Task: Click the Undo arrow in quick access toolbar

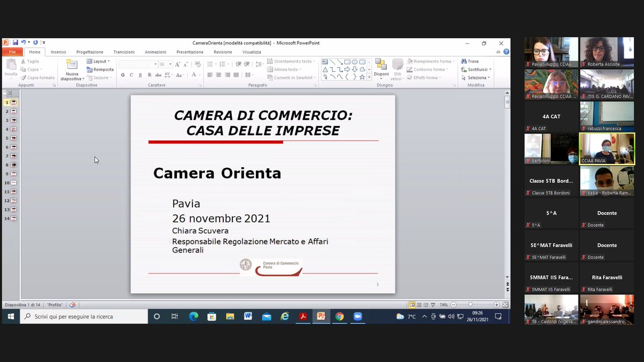Action: pyautogui.click(x=23, y=42)
